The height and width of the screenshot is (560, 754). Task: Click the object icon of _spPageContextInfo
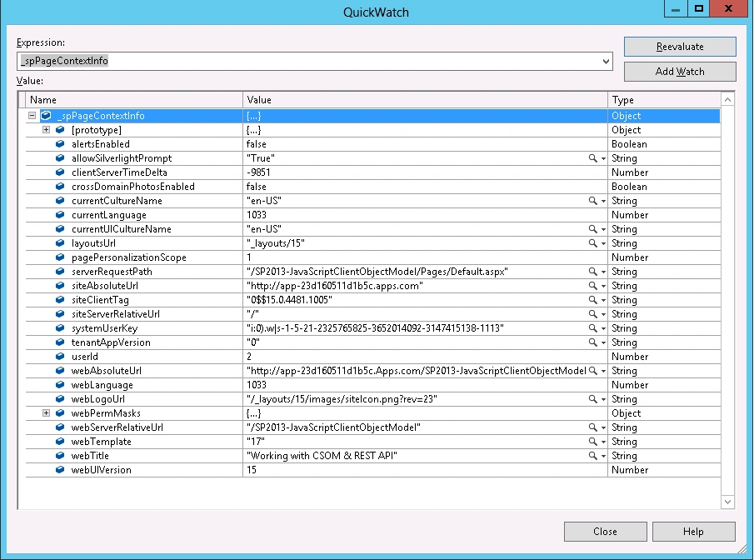tap(46, 116)
